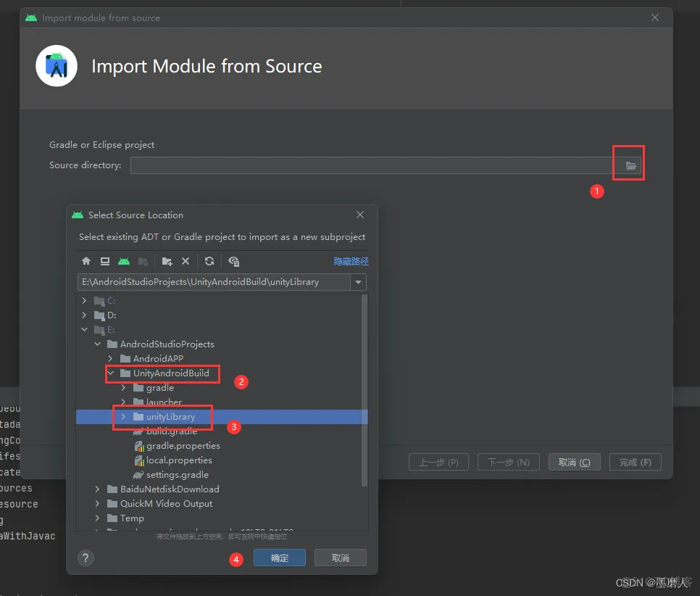Click the 确定 confirm button

[x=280, y=558]
